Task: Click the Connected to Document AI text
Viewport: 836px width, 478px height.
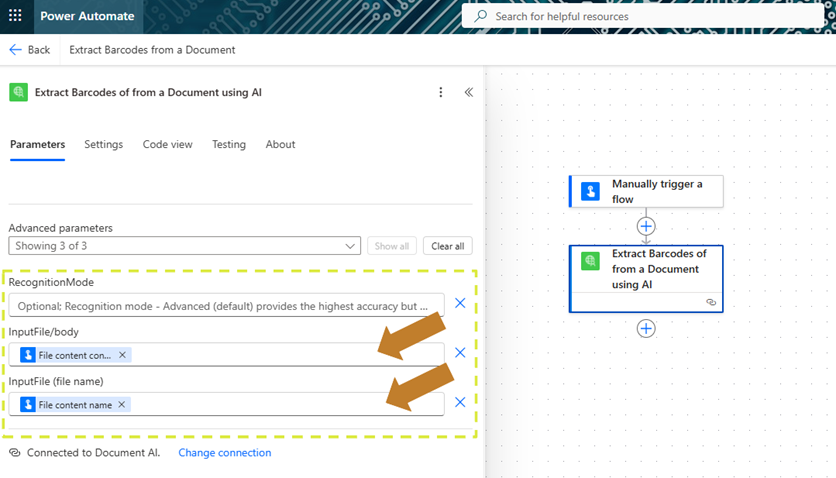Action: tap(93, 452)
